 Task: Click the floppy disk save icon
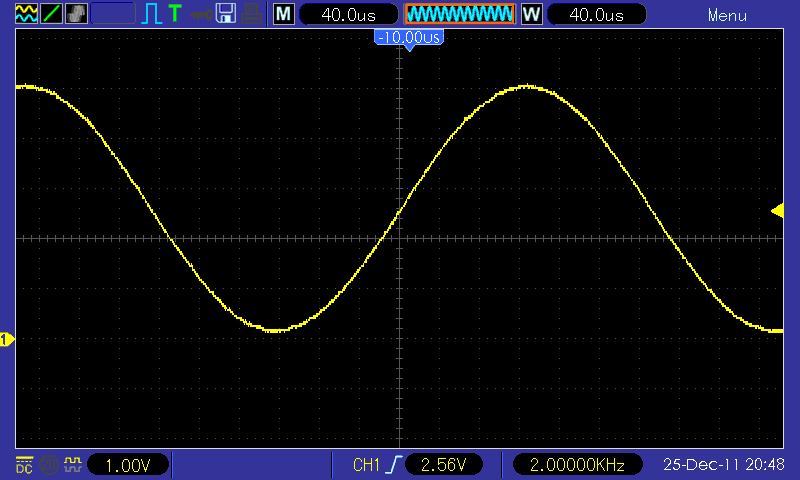tap(226, 14)
